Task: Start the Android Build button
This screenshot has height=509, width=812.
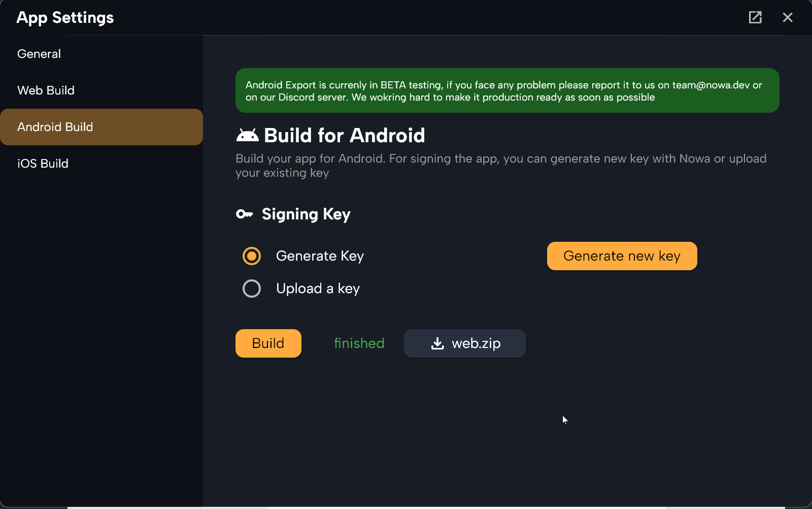Action: pyautogui.click(x=268, y=343)
